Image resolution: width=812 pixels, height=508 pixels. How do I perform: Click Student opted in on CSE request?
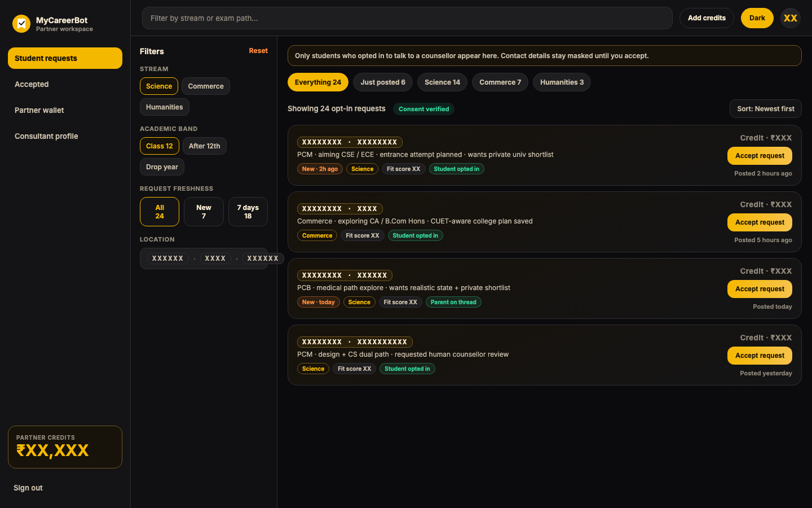pos(457,169)
